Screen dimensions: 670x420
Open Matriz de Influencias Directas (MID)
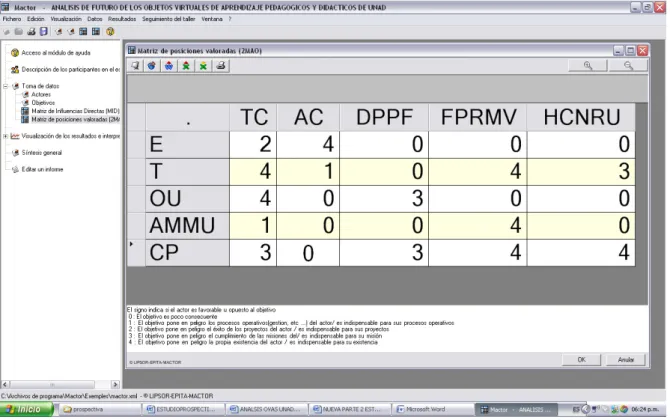pyautogui.click(x=75, y=111)
